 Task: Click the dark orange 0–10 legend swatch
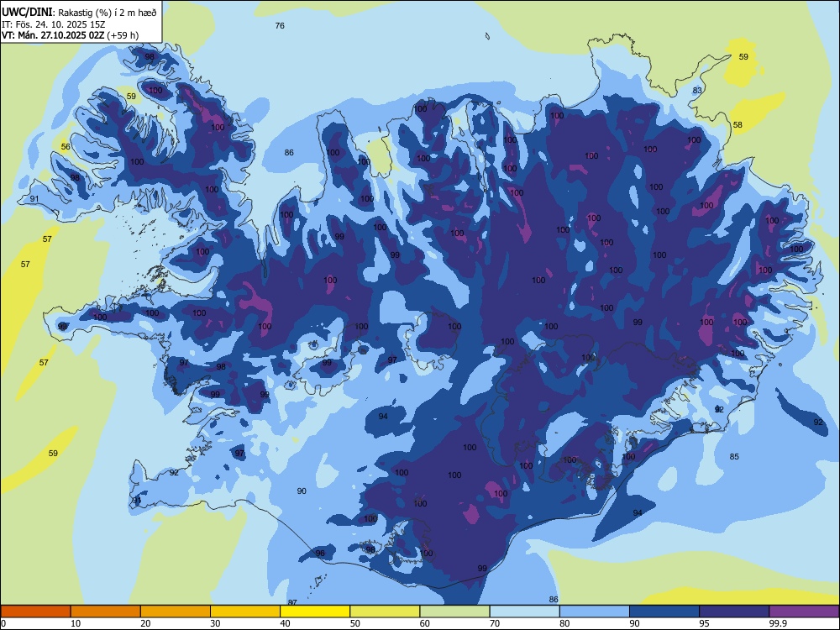tap(35, 612)
